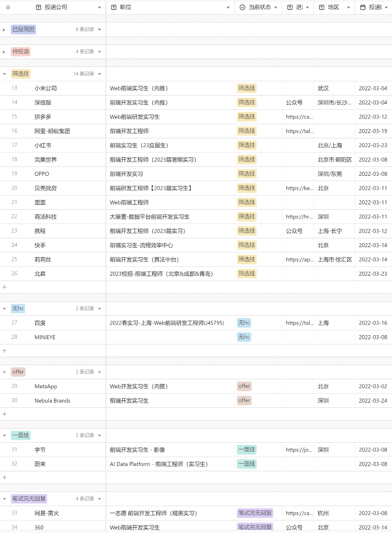This screenshot has width=392, height=533.
Task: Click the text-type icon beside 职位 header
Action: [114, 7]
